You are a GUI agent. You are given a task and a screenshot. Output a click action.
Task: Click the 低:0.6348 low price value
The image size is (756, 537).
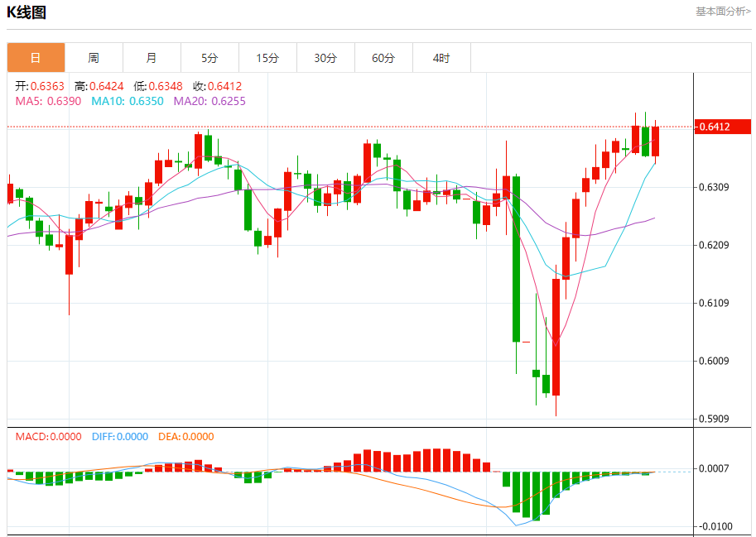tap(158, 86)
